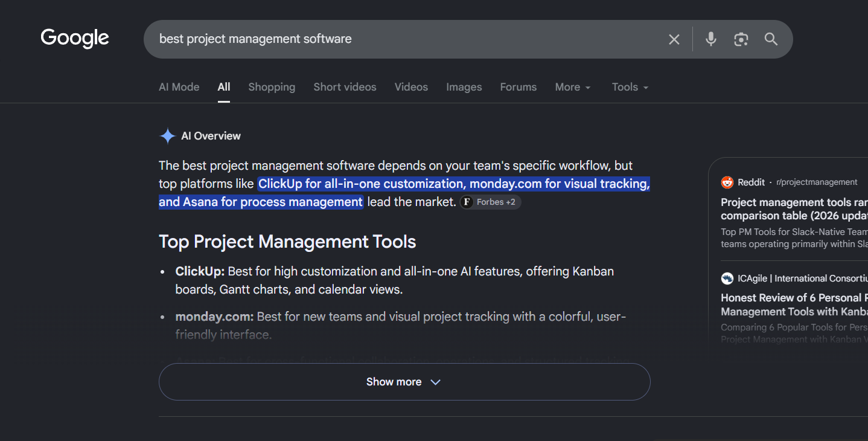Submit search with magnifying glass icon
Image resolution: width=868 pixels, height=441 pixels.
click(771, 39)
